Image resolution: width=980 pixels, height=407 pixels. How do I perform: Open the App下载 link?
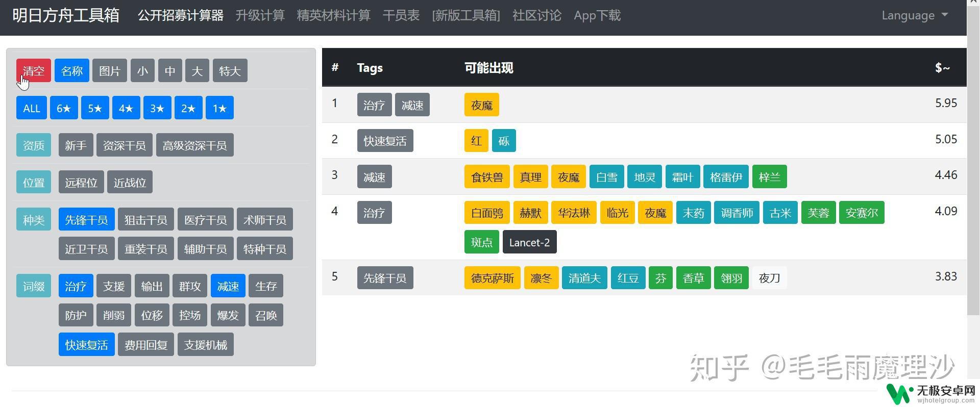(x=597, y=15)
